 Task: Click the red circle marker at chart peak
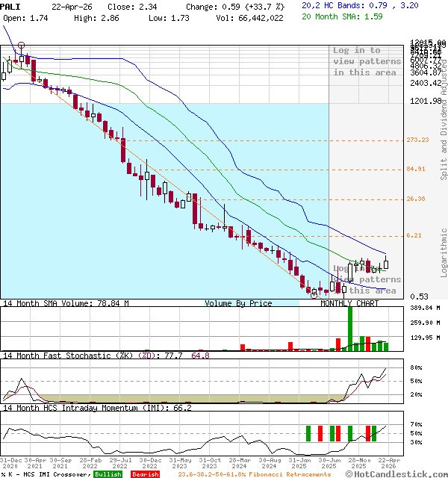click(21, 46)
